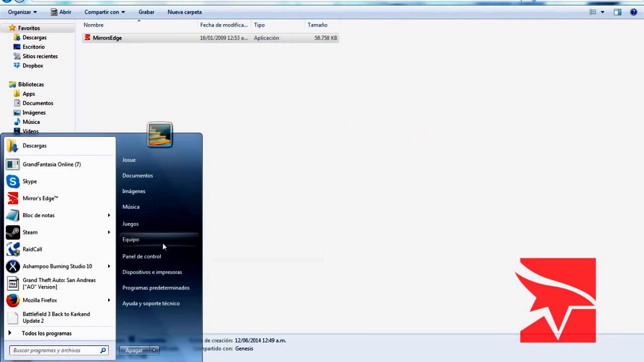Expand the Ashampoo Burning Studio 10 arrow
Viewport: 644px width, 362px height.
coord(109,266)
